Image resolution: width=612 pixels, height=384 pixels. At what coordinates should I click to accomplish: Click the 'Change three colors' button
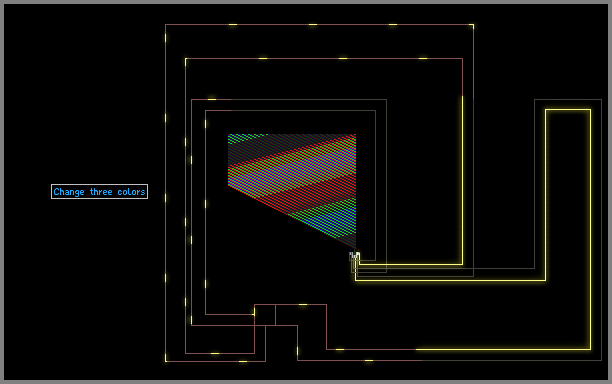coord(99,192)
